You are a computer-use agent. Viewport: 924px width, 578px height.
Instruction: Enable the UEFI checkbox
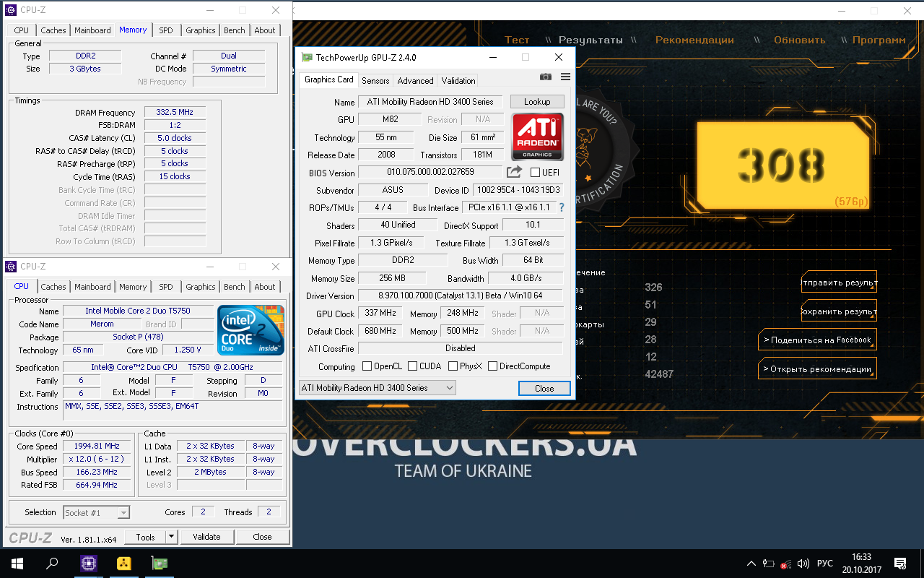tap(535, 173)
